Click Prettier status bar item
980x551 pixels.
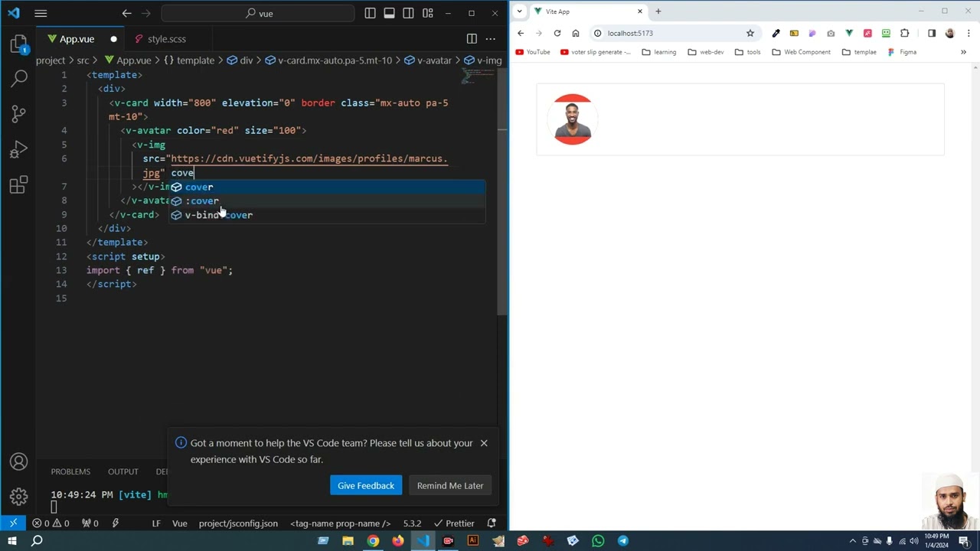[x=455, y=523]
